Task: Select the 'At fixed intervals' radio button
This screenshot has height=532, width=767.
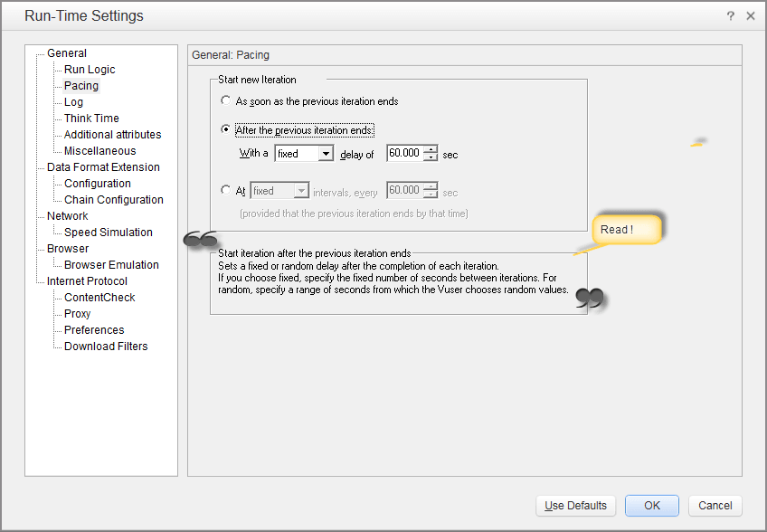Action: pos(226,191)
